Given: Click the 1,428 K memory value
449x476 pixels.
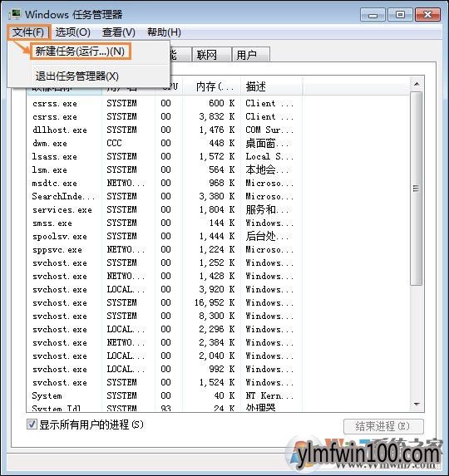Looking at the screenshot, I should [217, 276].
